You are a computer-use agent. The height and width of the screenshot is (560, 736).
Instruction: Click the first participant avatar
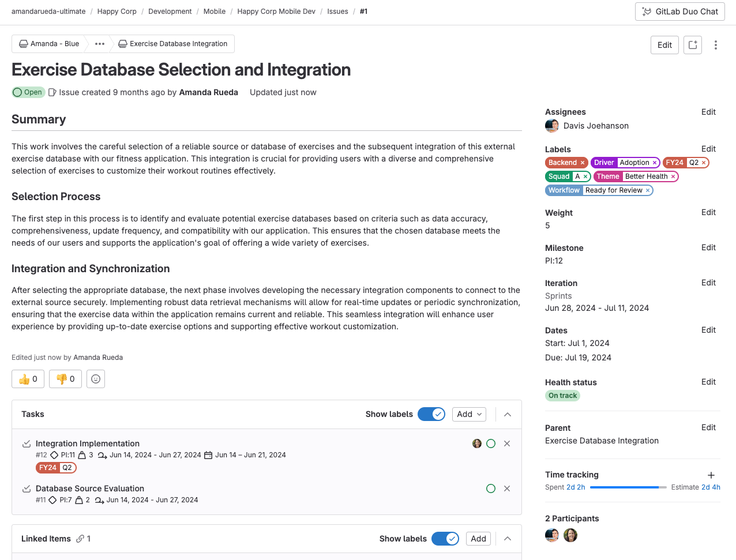(552, 535)
